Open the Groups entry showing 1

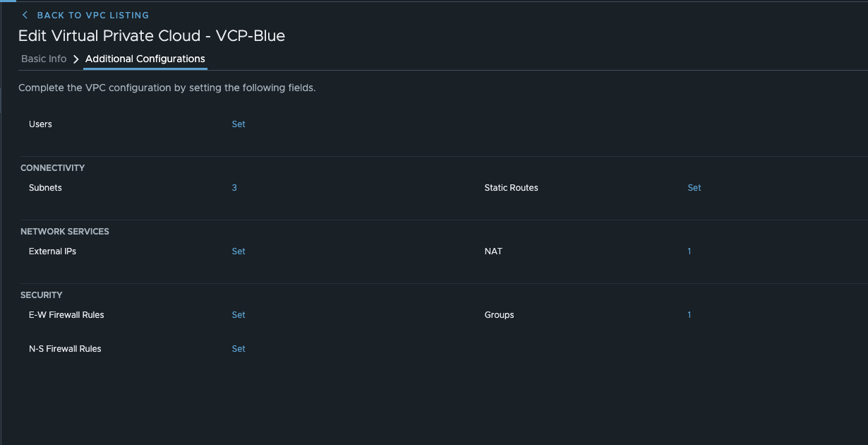click(x=689, y=314)
